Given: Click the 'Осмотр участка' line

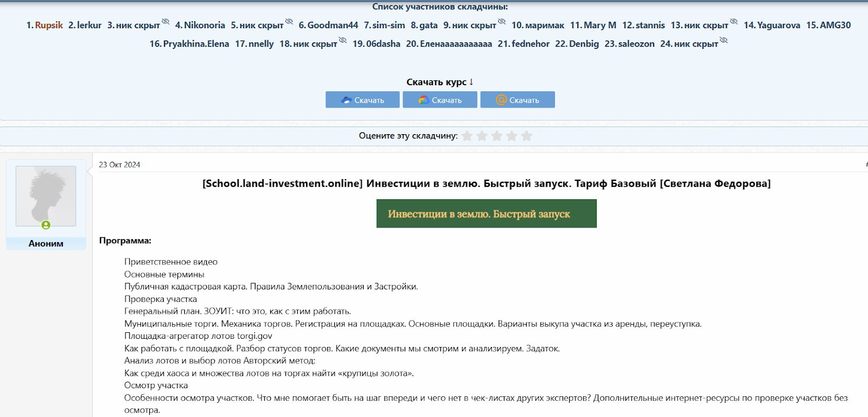Looking at the screenshot, I should [156, 386].
